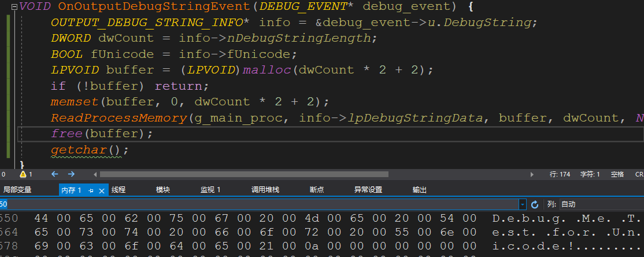Click the DEBUG_EVENT parameter type
This screenshot has width=644, height=257.
pos(303,6)
